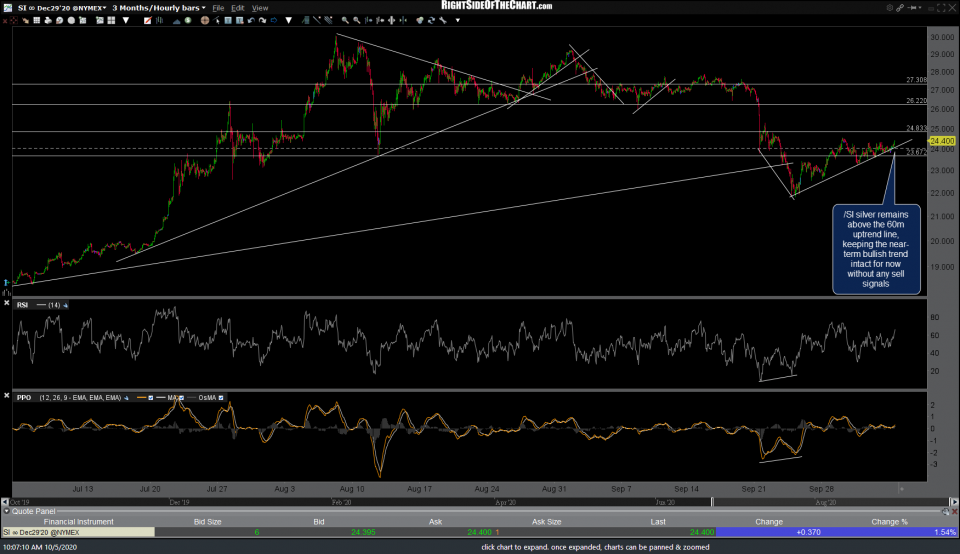Open the View menu
This screenshot has height=554, width=960.
pyautogui.click(x=260, y=7)
